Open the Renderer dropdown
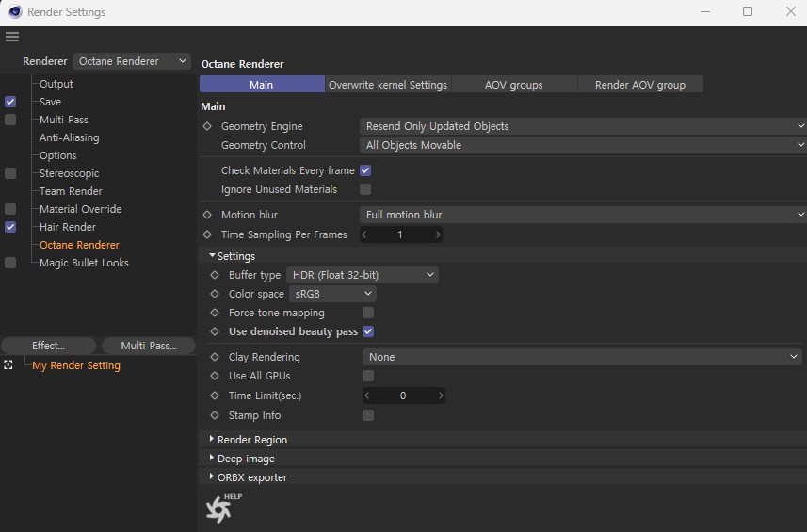 point(132,61)
